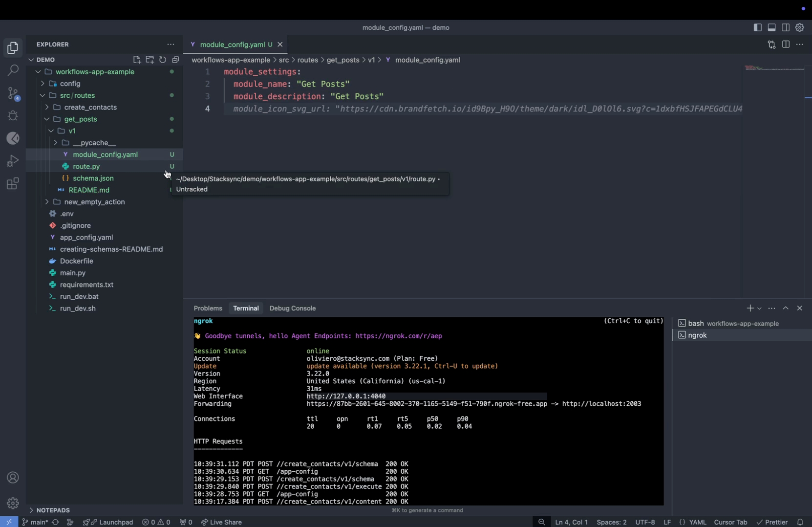
Task: Click the Live Share status button
Action: [221, 522]
